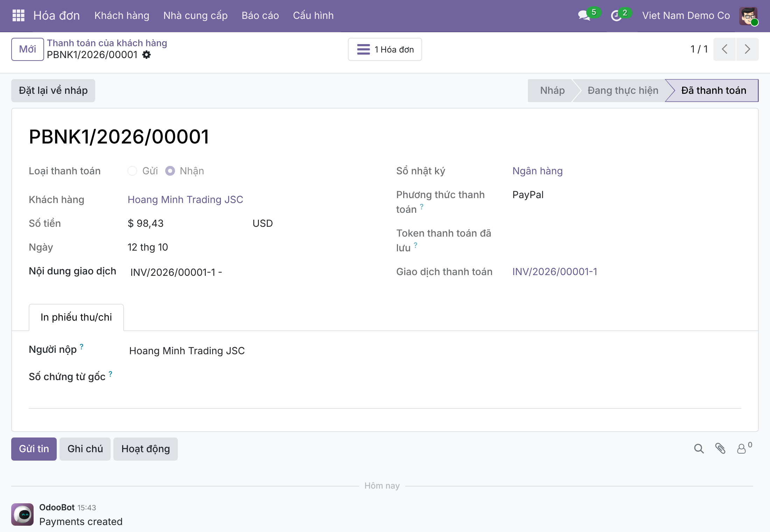Go to previous record arrow

724,49
